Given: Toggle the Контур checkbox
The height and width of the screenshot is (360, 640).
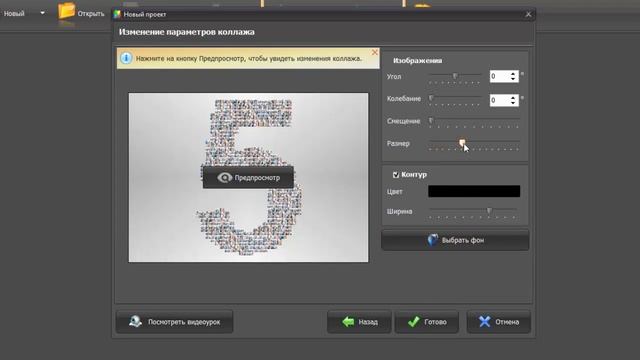Looking at the screenshot, I should click(396, 175).
